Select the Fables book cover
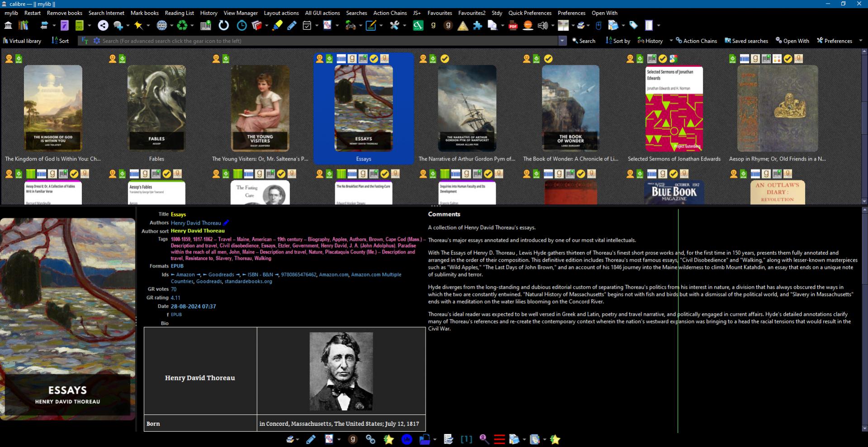 (x=157, y=108)
